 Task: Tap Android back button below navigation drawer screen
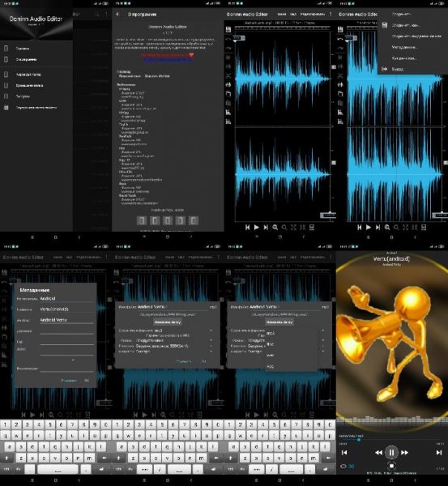pos(79,237)
